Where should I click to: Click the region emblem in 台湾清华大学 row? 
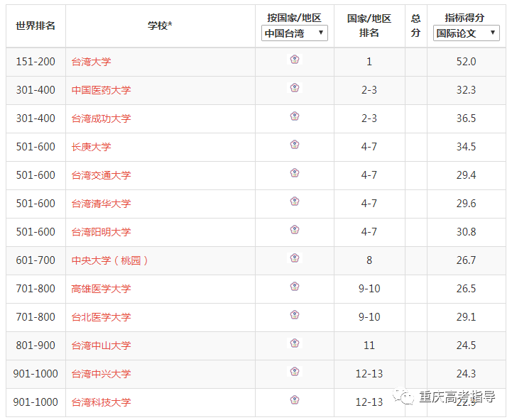(x=295, y=201)
